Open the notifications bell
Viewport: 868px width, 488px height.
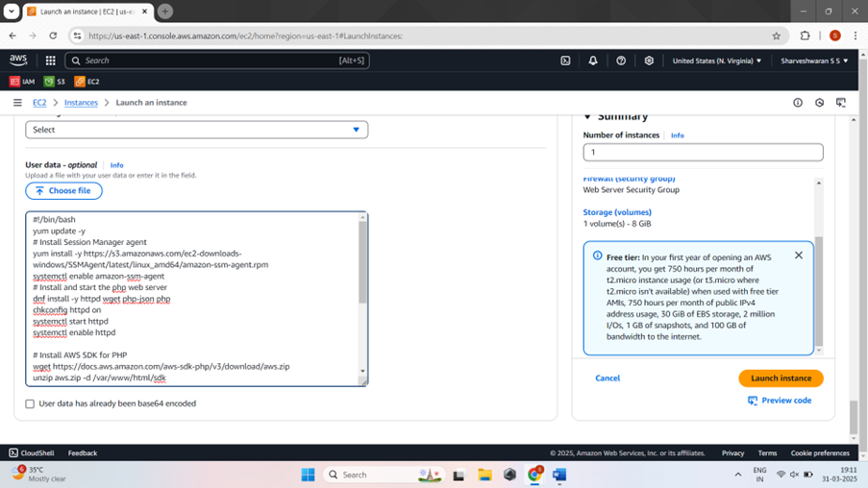593,61
